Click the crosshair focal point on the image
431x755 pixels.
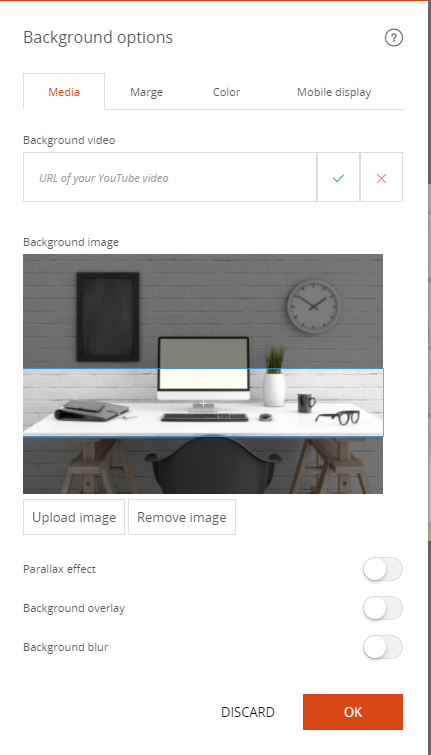pos(203,403)
